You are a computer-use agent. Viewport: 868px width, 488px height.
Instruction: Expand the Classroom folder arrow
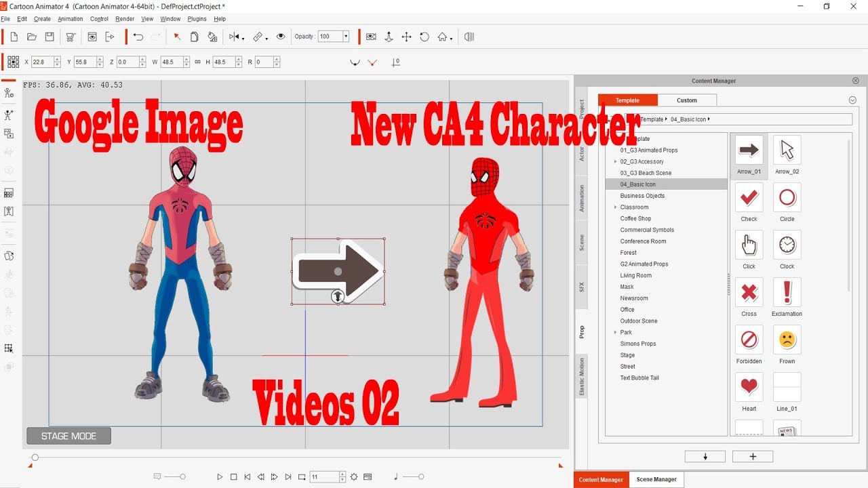point(616,207)
